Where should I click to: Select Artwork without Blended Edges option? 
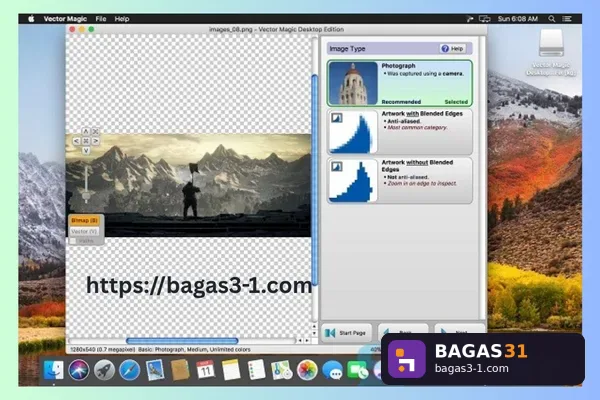pos(399,180)
